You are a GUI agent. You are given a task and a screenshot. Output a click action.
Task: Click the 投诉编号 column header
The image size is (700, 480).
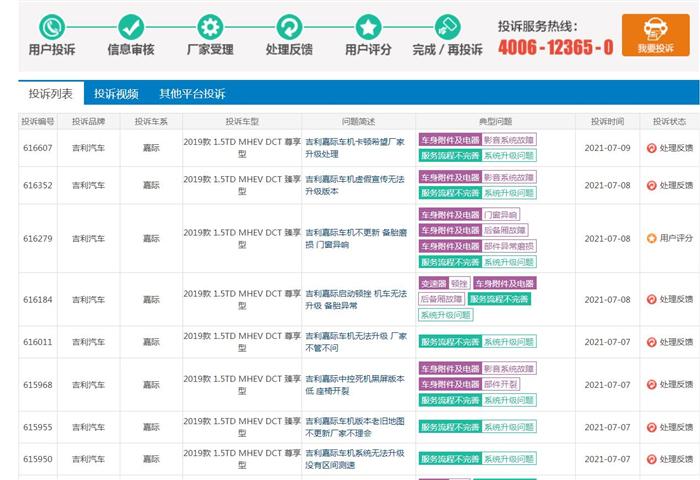click(x=38, y=121)
